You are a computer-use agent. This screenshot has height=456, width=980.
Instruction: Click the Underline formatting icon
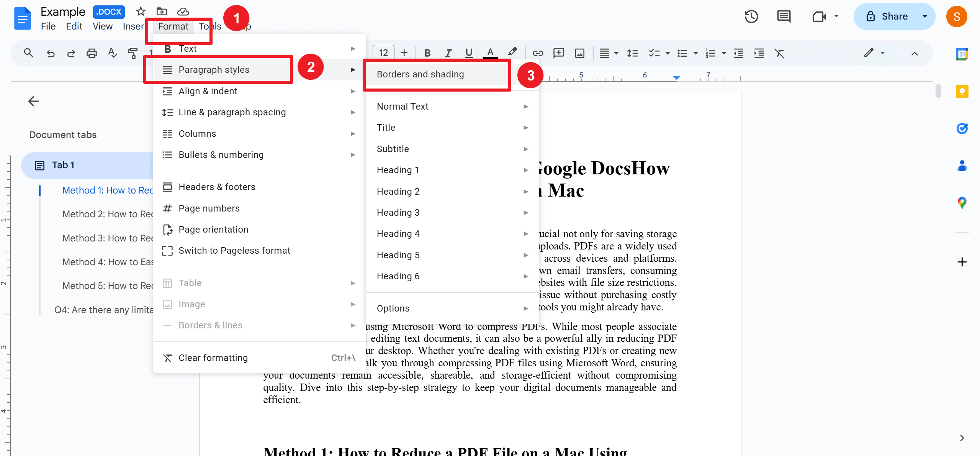point(469,52)
